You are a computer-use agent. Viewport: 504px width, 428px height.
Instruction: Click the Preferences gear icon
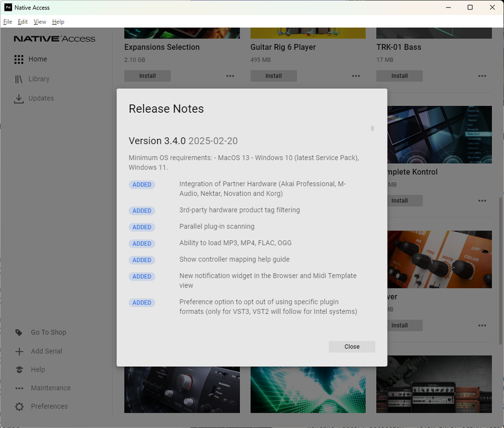tap(20, 407)
